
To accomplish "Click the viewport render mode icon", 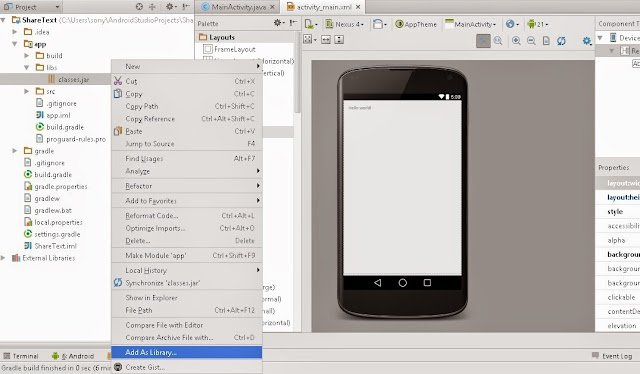I will [309, 39].
